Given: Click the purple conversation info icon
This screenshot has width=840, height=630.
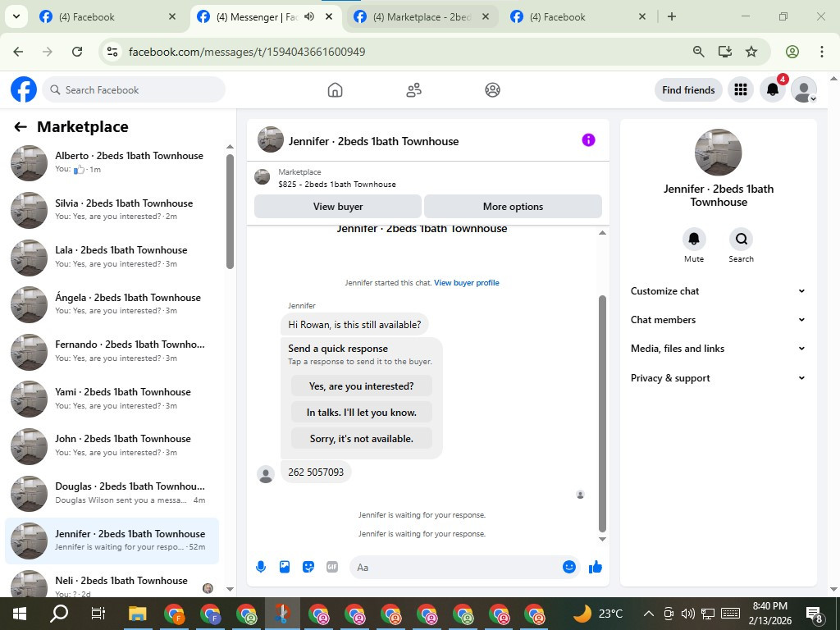Looking at the screenshot, I should coord(588,140).
